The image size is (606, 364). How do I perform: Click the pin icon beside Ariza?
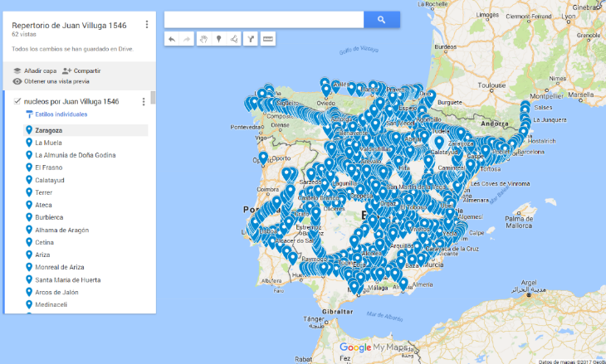(x=29, y=255)
